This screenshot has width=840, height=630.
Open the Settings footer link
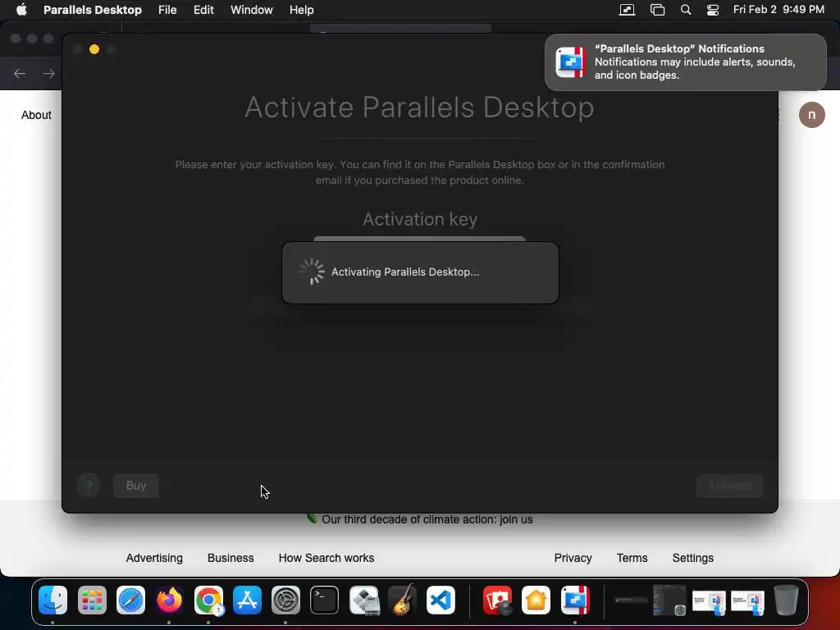(x=692, y=558)
